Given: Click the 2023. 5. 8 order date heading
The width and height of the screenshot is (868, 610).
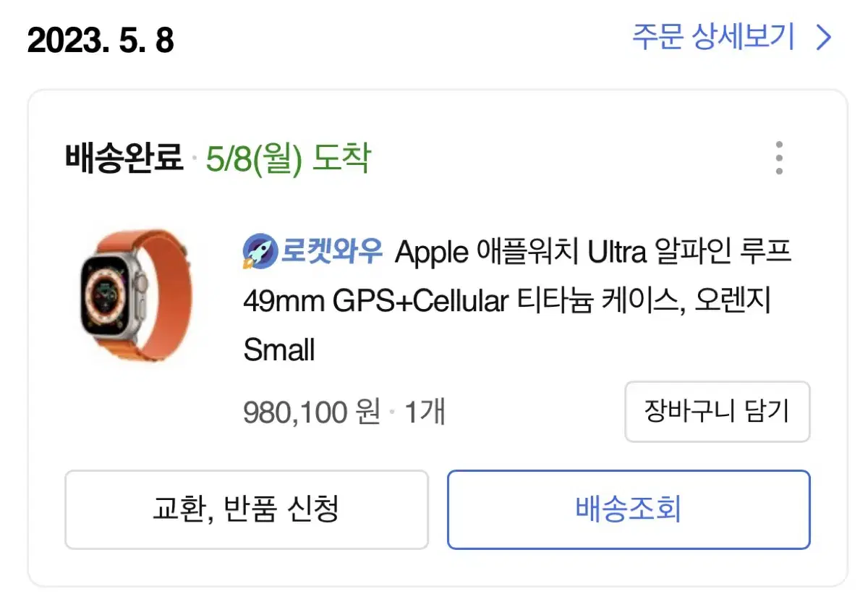Looking at the screenshot, I should 101,40.
